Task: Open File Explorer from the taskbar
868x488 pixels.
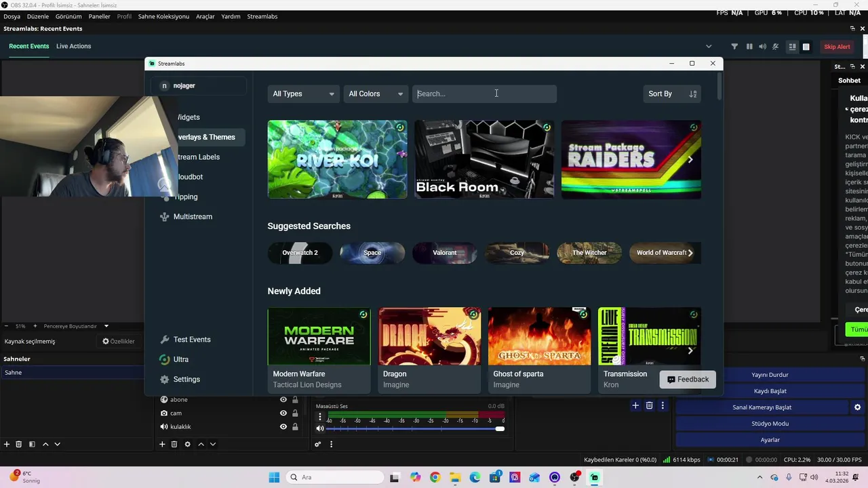Action: tap(455, 477)
